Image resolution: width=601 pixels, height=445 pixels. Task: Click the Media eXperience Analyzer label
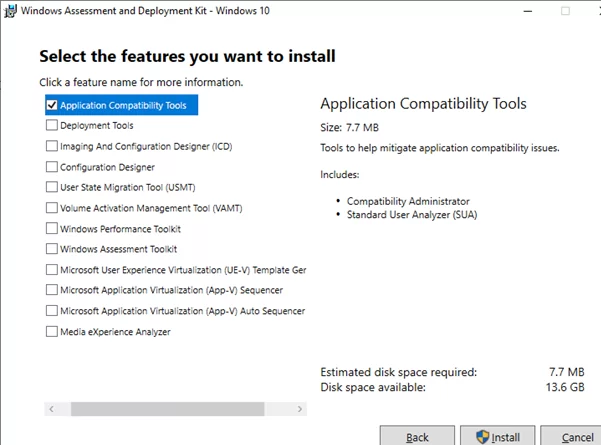tap(115, 332)
